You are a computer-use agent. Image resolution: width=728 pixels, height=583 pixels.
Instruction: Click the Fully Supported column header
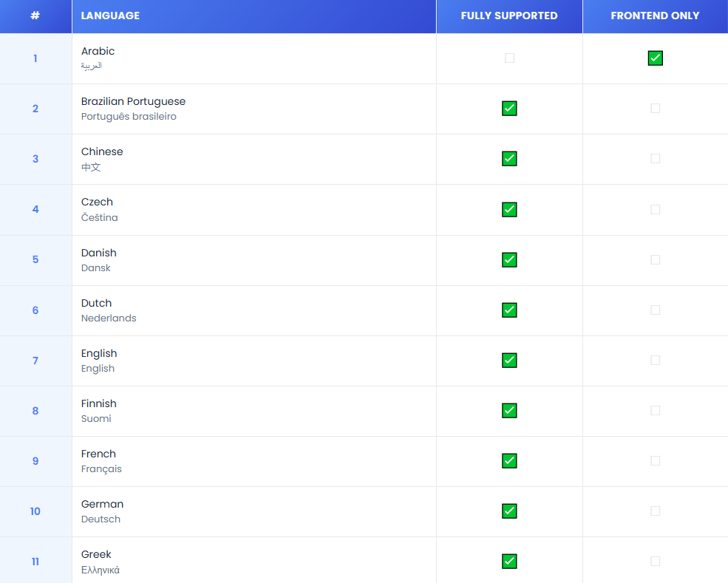click(x=509, y=16)
